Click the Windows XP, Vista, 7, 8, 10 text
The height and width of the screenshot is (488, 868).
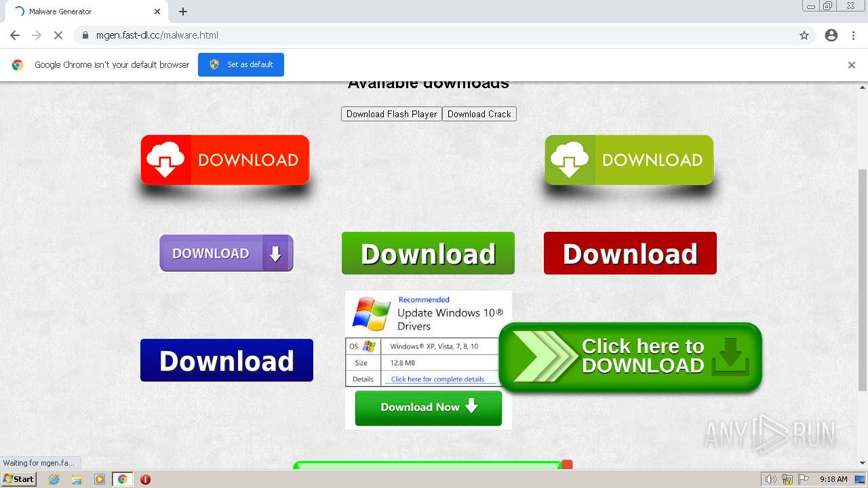434,346
